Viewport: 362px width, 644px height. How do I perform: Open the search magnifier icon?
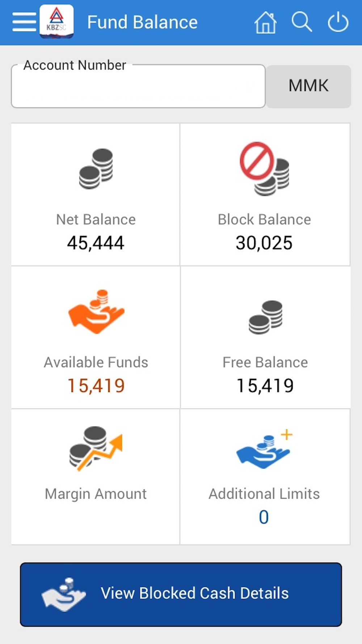pos(302,22)
